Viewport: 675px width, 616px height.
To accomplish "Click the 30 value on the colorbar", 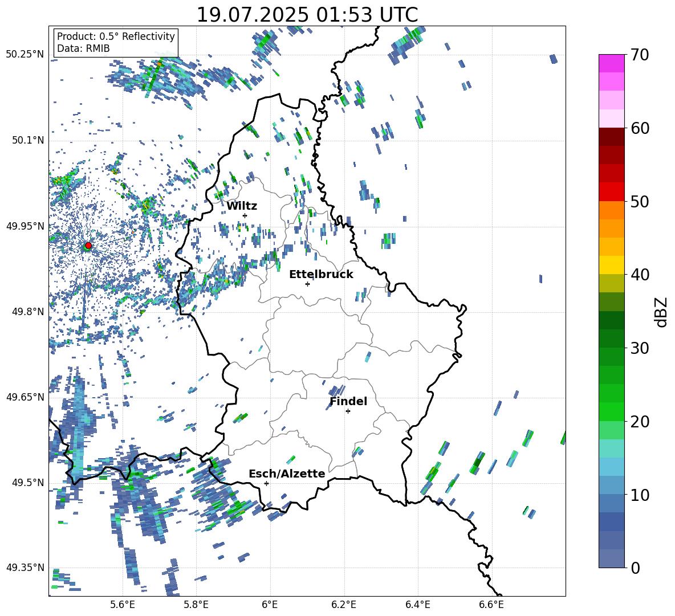I will pos(640,348).
